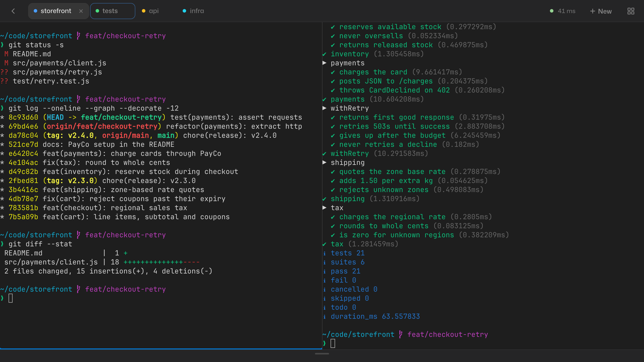Click 'throws CardDeclined on 402' test line
This screenshot has width=644, height=362.
394,90
